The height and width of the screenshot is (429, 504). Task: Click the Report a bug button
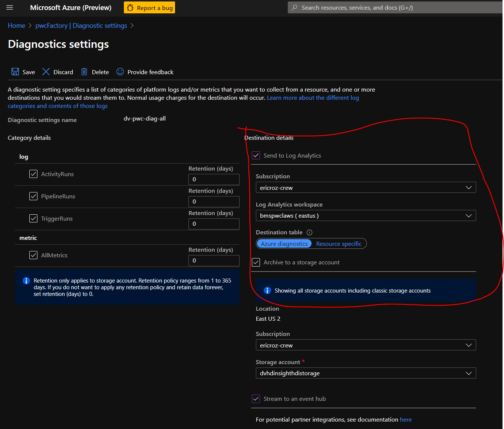point(149,7)
